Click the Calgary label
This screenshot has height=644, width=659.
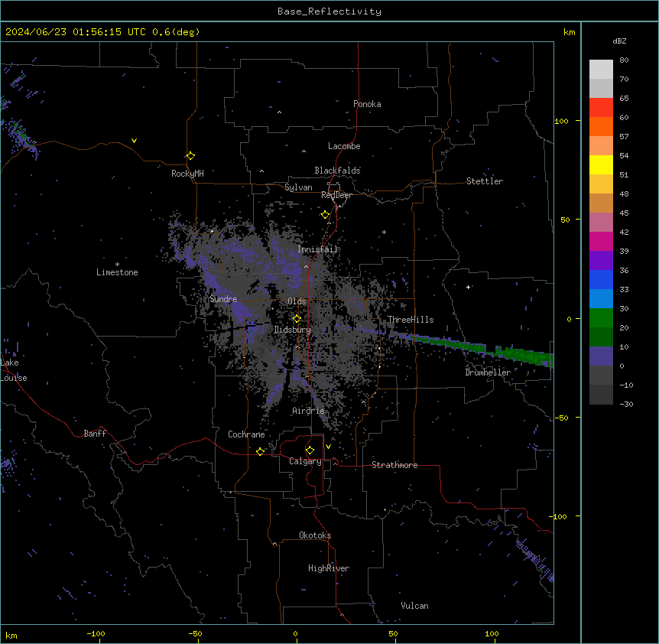(x=305, y=461)
